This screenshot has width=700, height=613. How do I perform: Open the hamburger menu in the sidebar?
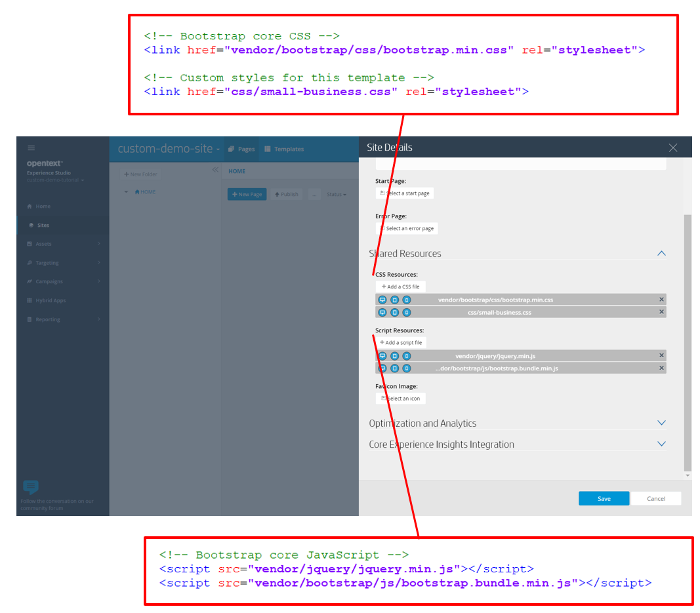click(x=31, y=148)
